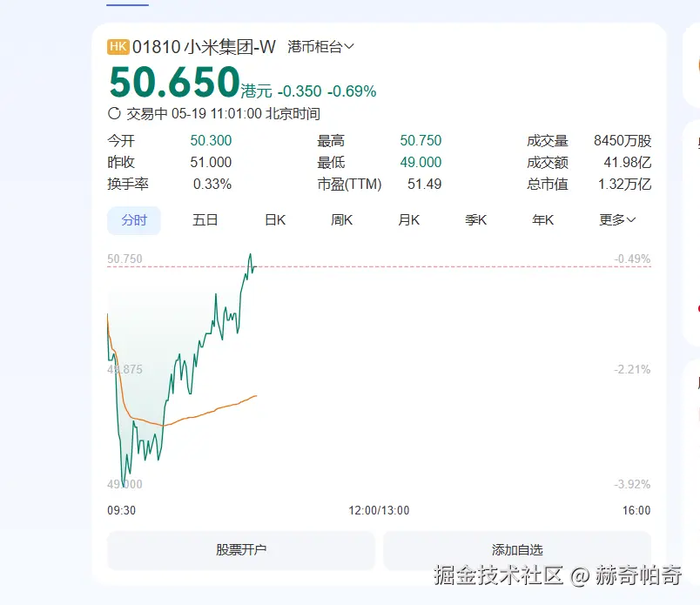The image size is (700, 605).
Task: Click the current price 50.650
Action: click(171, 82)
